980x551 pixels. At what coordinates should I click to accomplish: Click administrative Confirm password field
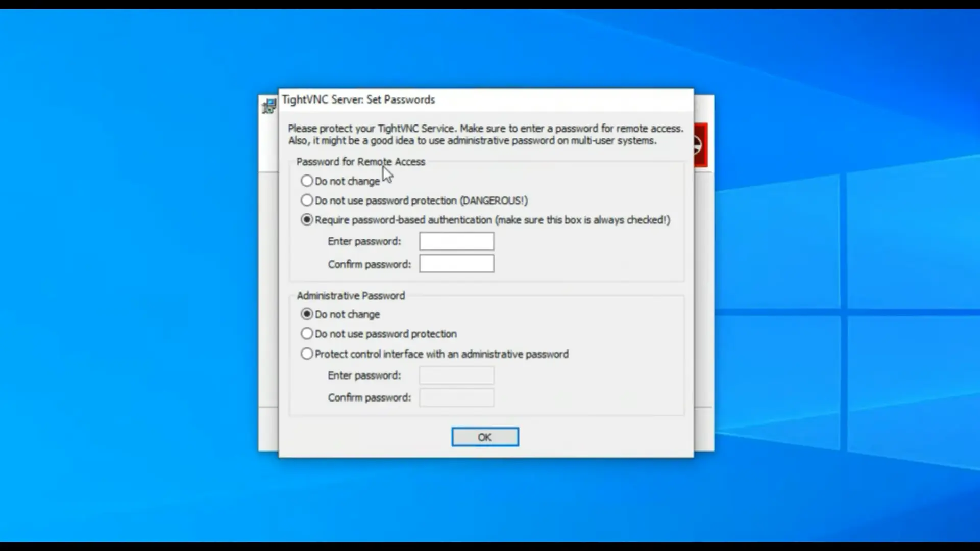click(456, 397)
